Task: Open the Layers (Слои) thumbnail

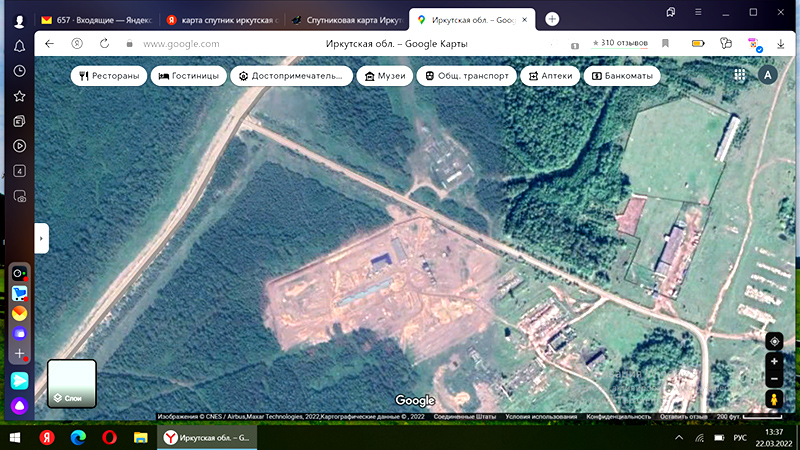Action: pyautogui.click(x=72, y=384)
